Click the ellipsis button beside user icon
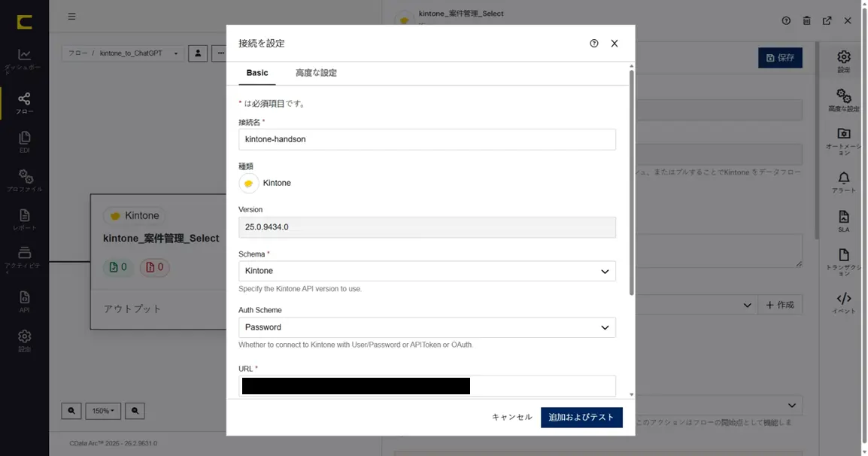This screenshot has width=868, height=456. pos(220,53)
